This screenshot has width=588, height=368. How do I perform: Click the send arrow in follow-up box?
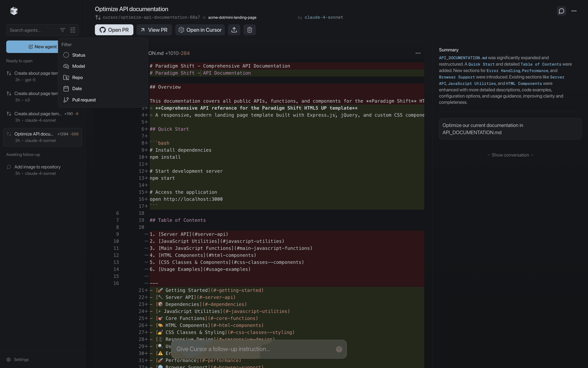click(x=339, y=349)
